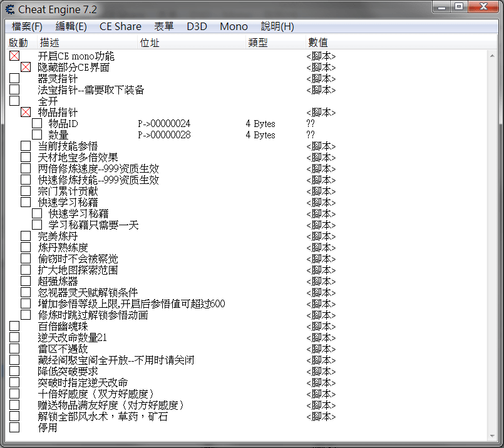
Task: Click the 位址 column header
Action: pos(150,43)
